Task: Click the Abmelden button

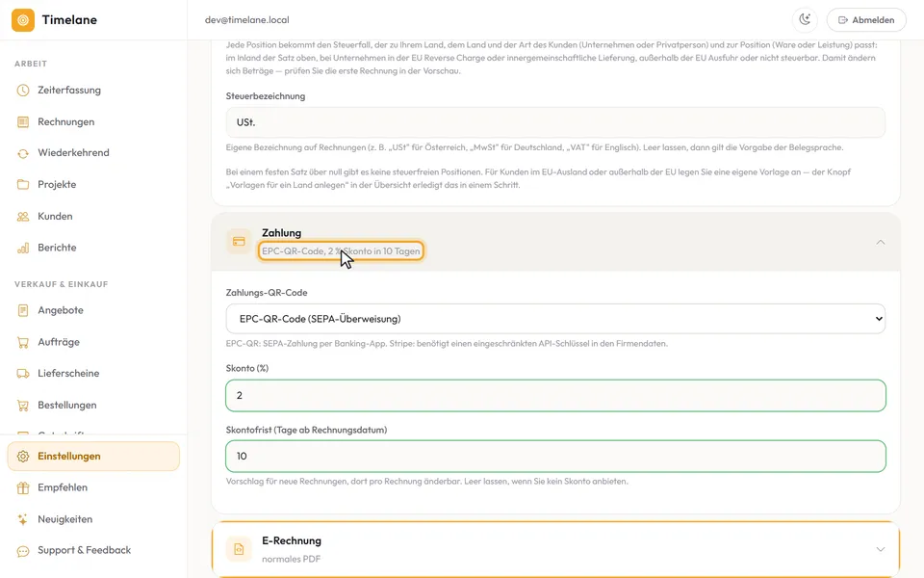Action: [866, 20]
